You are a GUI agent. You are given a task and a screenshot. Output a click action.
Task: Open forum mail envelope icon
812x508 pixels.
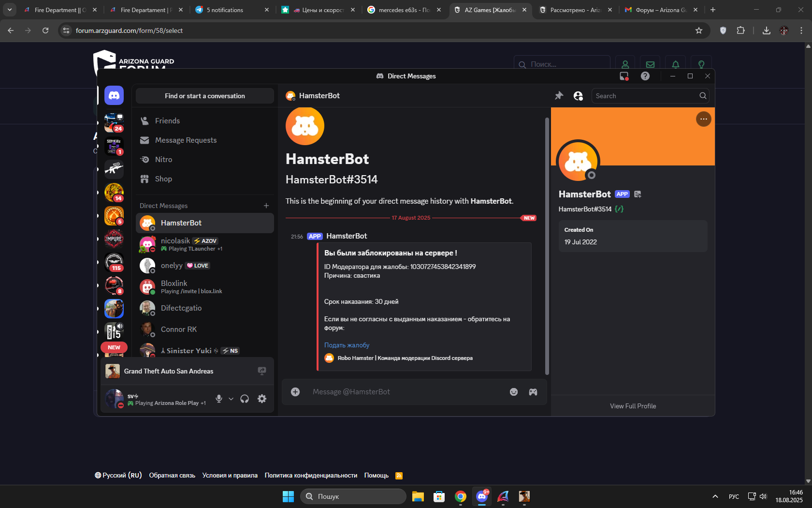(650, 64)
